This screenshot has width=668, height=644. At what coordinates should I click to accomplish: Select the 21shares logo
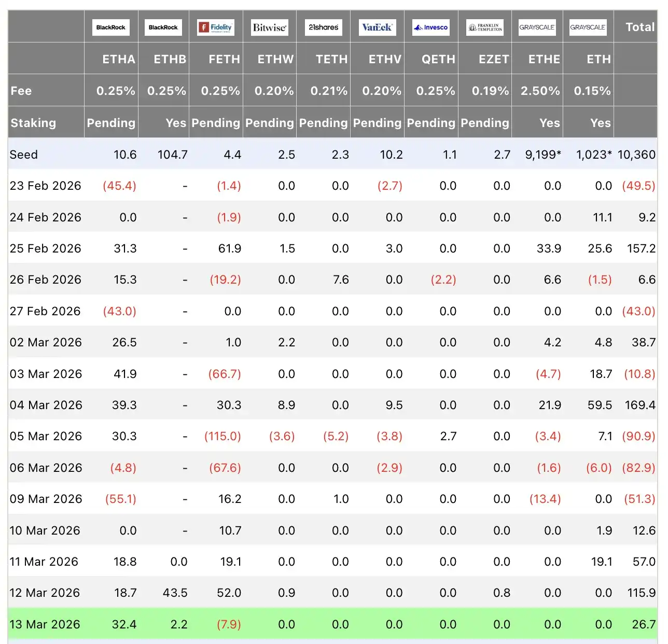coord(323,27)
